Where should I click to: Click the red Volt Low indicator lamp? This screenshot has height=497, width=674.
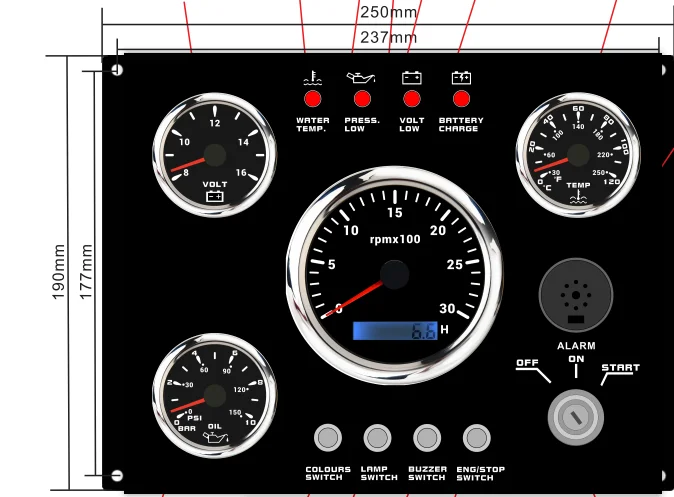coord(411,99)
